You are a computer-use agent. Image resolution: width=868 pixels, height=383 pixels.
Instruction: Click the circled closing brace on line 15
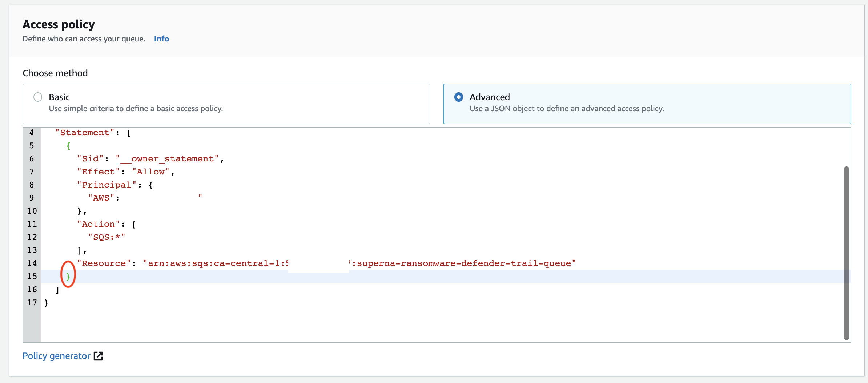point(68,277)
